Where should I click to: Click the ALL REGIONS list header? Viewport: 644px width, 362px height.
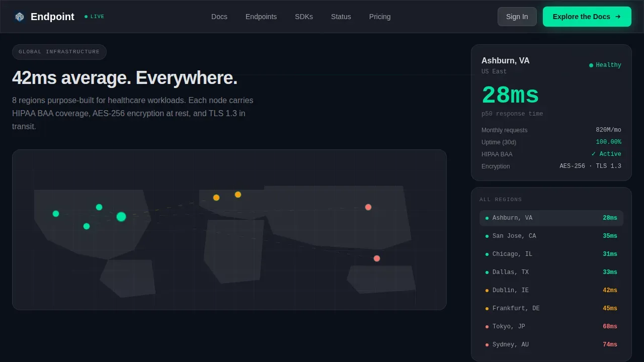[x=501, y=200]
